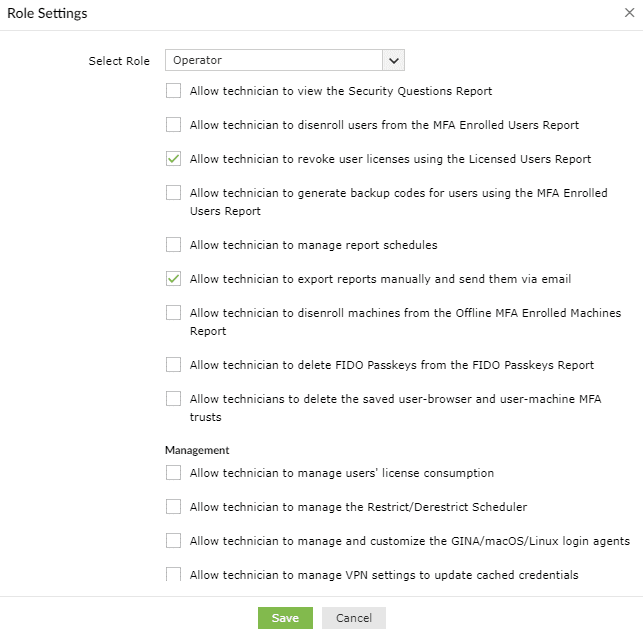Click the Operator role selection field
Image resolution: width=643 pixels, height=637 pixels.
[x=273, y=60]
